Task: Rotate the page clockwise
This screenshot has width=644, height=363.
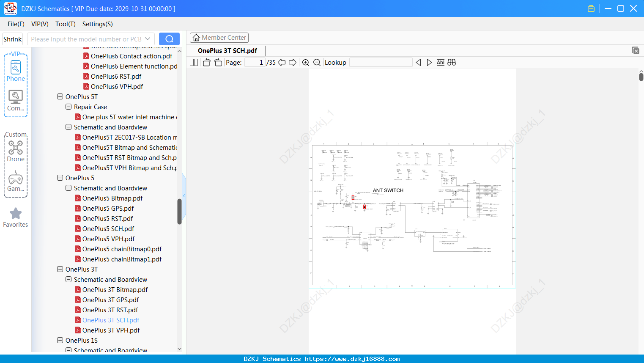Action: click(x=218, y=63)
